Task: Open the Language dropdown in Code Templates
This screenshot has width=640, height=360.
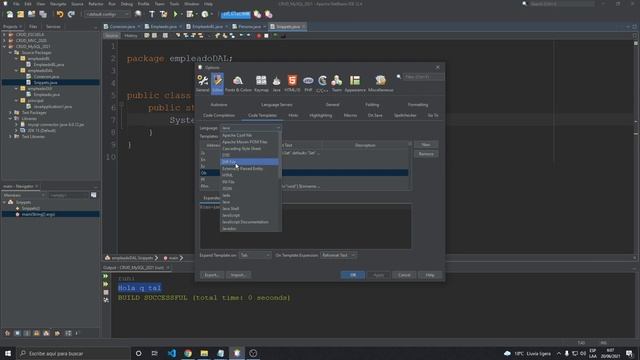Action: click(x=251, y=128)
